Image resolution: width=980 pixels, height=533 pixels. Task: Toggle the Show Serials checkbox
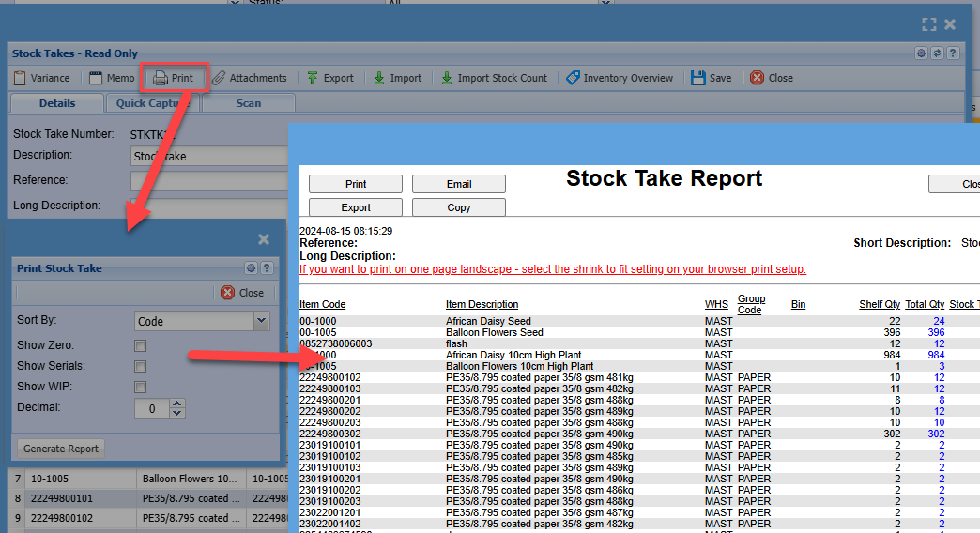[x=140, y=367]
